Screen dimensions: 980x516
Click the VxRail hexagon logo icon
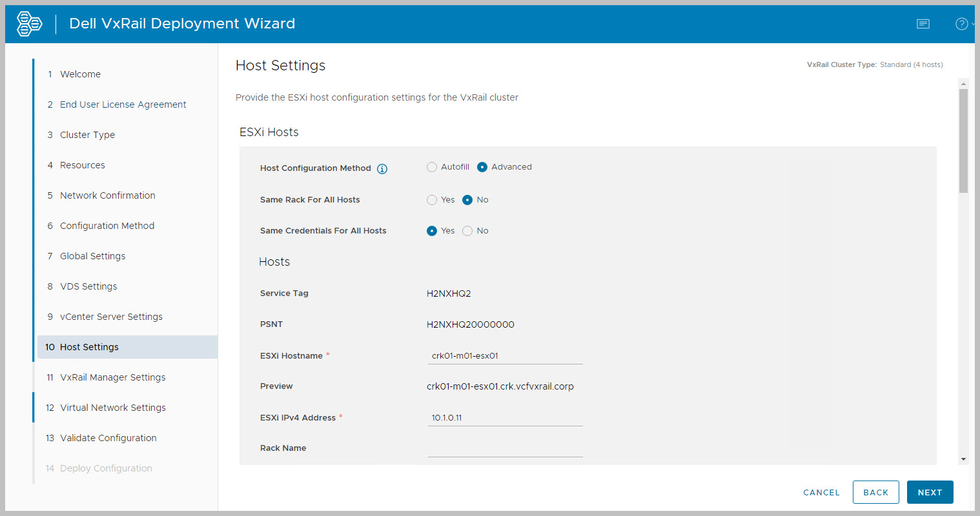click(29, 24)
